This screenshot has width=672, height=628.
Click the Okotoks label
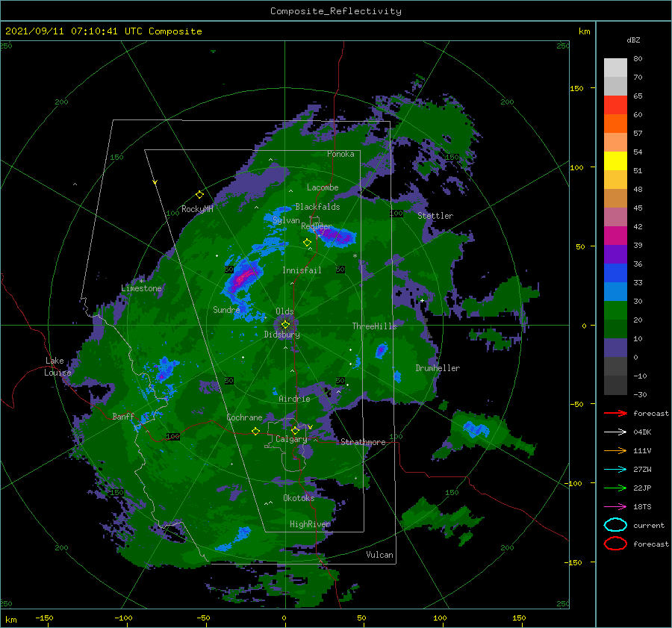299,498
